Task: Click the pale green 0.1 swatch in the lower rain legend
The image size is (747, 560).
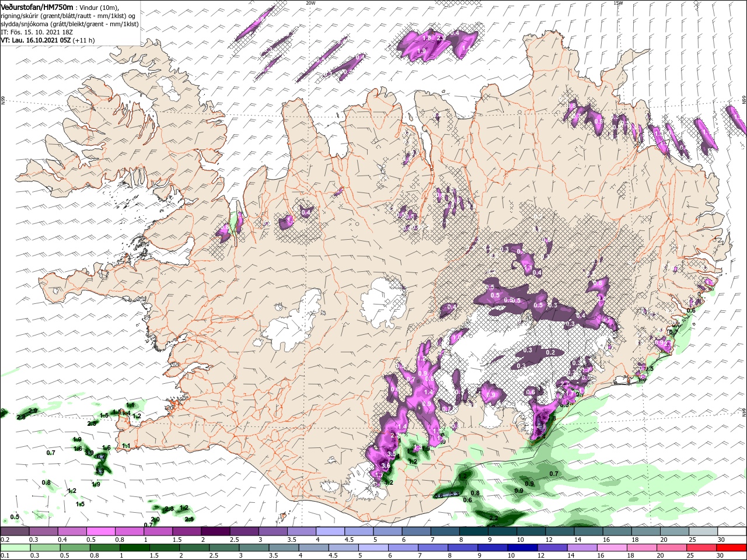Action: [15, 548]
